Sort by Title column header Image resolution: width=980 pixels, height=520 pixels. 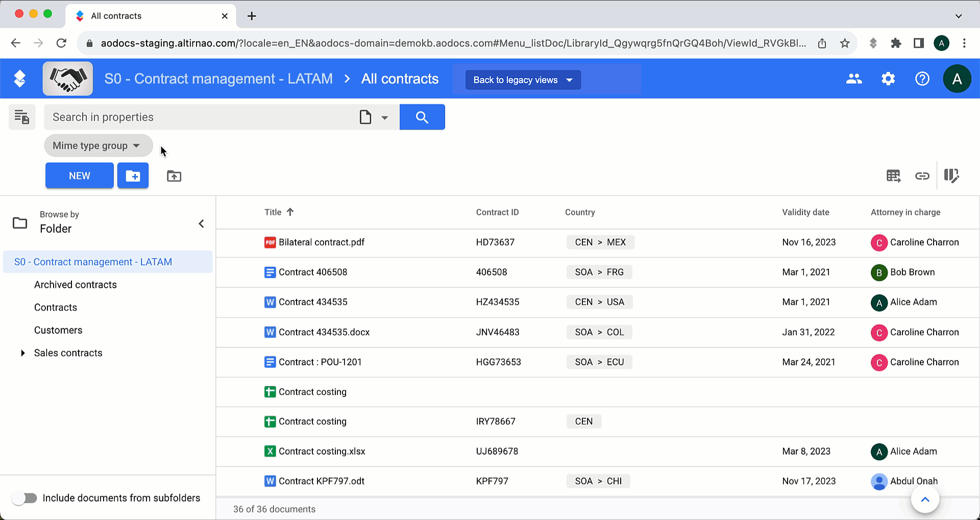[x=273, y=212]
